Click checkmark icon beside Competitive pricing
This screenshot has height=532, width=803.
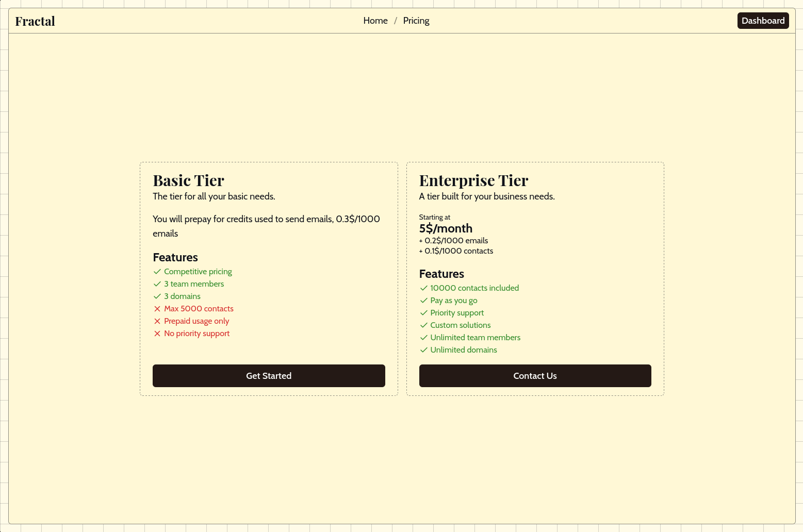157,272
